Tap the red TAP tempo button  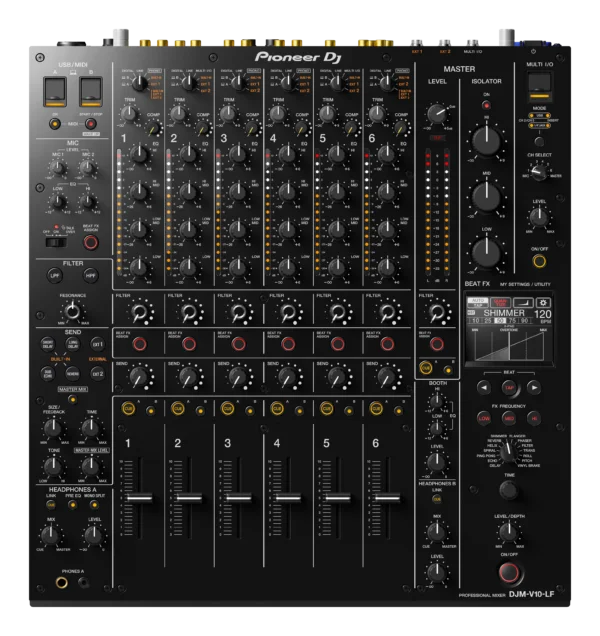pyautogui.click(x=509, y=388)
